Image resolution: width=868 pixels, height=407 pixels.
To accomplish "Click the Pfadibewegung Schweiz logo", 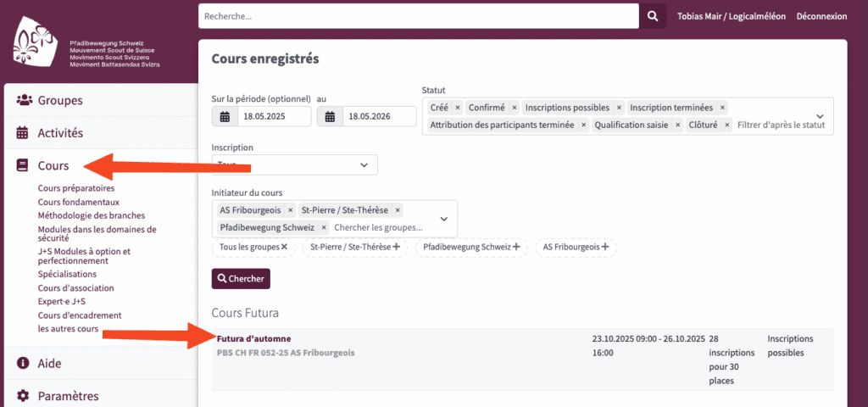I will (36, 41).
